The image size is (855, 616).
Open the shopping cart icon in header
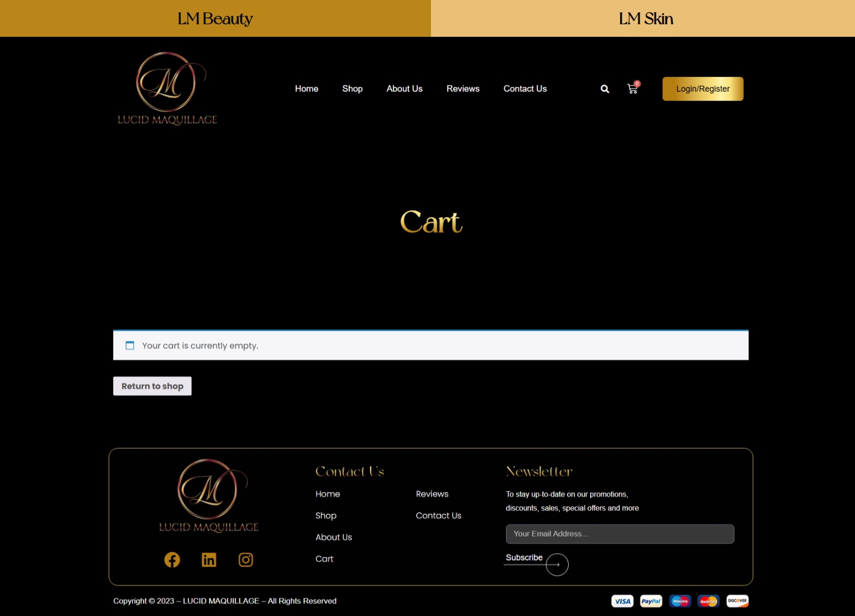point(632,89)
